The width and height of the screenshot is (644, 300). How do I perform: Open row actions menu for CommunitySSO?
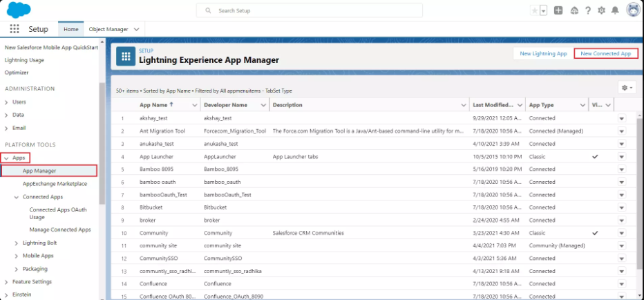tap(622, 259)
